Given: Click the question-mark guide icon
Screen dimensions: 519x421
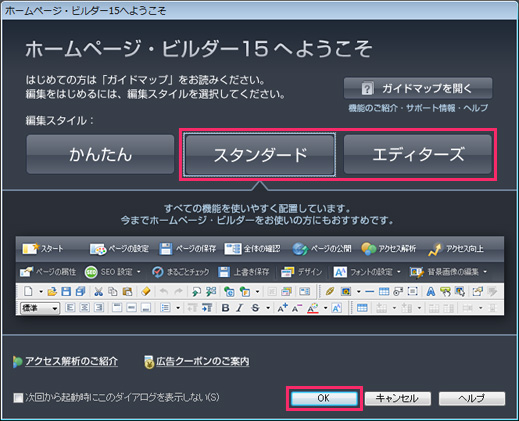Looking at the screenshot, I should [x=367, y=89].
